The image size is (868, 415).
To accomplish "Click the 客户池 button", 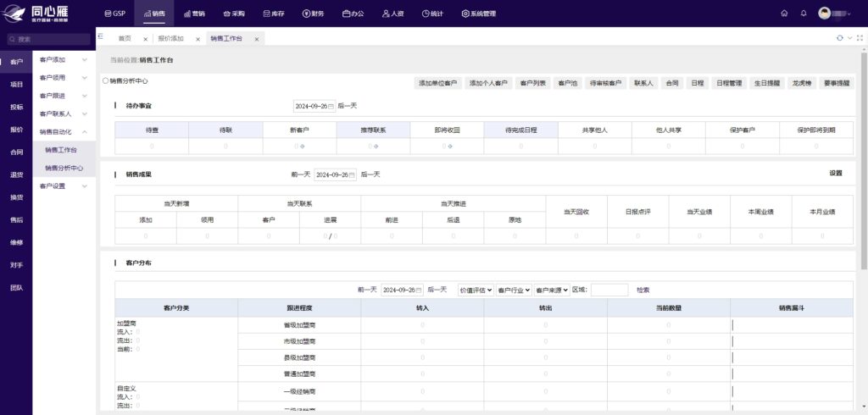I will click(x=567, y=83).
